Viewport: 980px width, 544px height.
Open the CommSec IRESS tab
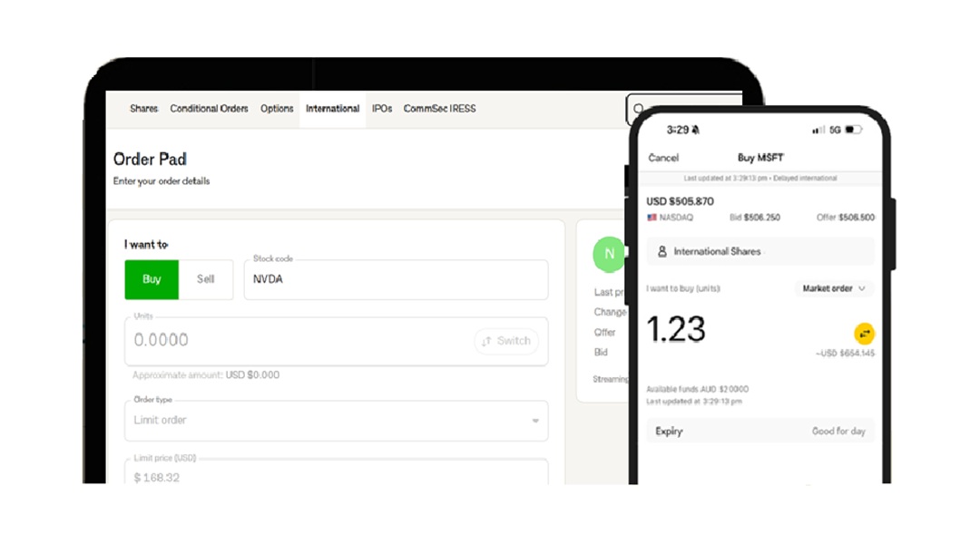(x=439, y=109)
